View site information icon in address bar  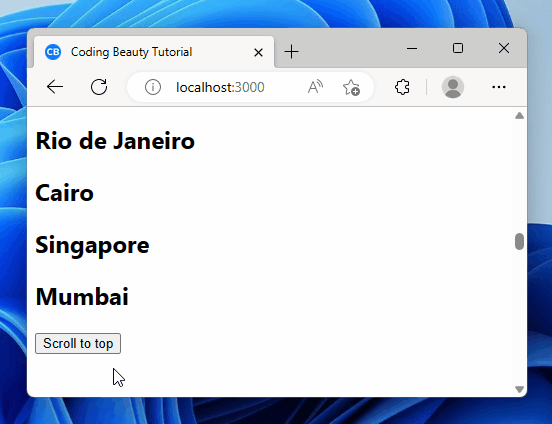[153, 87]
